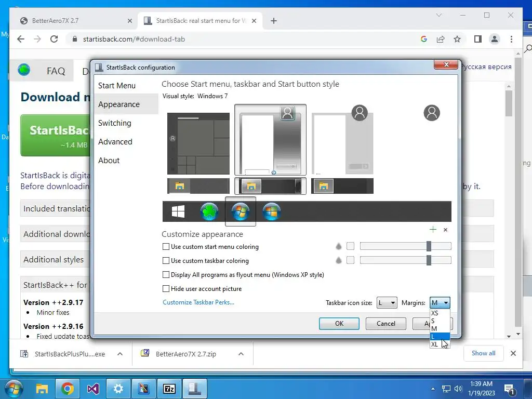
Task: Click the volume speaker tray icon
Action: click(458, 389)
